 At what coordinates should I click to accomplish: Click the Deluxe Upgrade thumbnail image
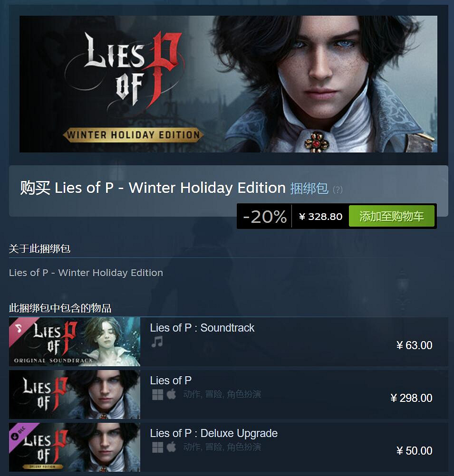click(75, 447)
